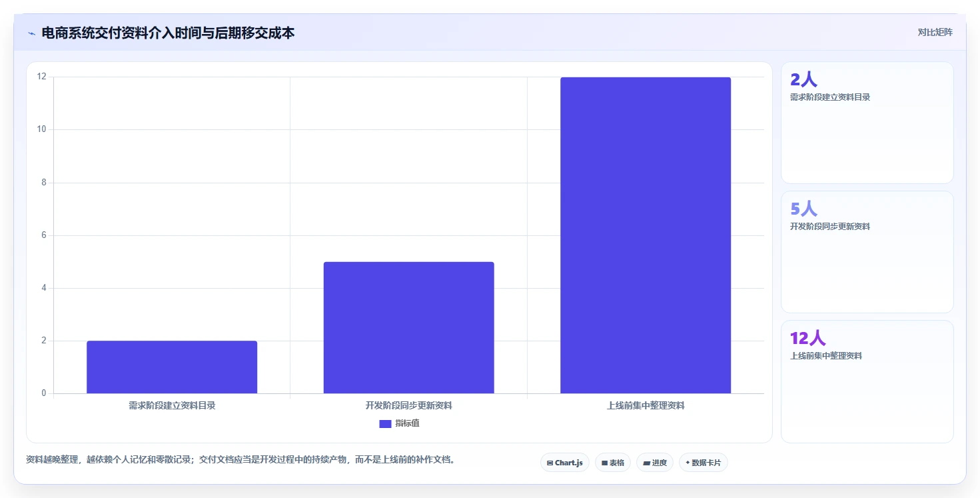Viewport: 980px width, 498px height.
Task: Click the footnote starting 资料越晚整理
Action: coord(241,460)
